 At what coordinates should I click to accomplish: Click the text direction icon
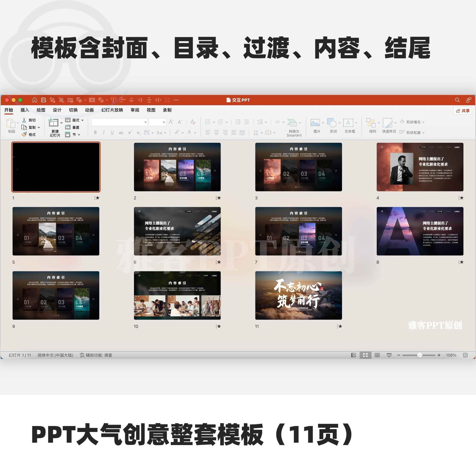[256, 133]
